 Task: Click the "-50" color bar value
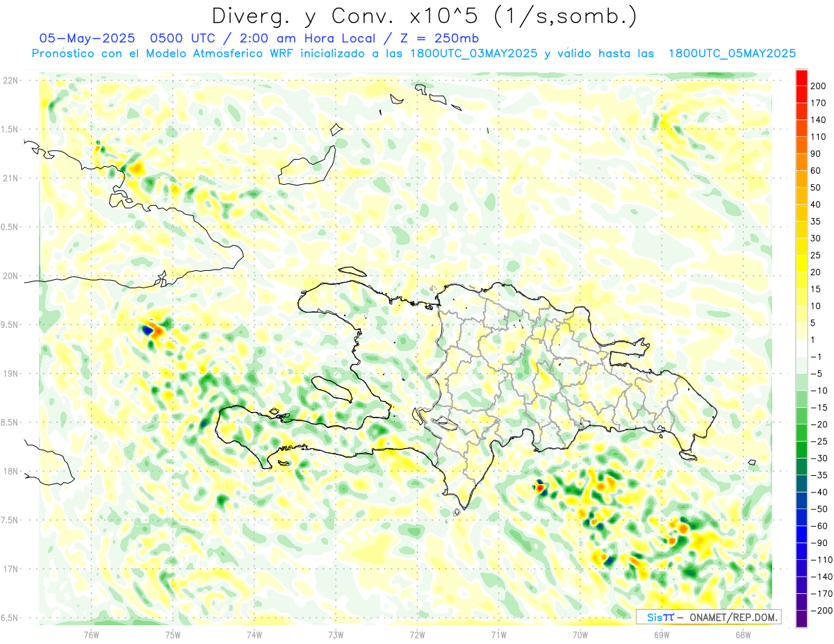click(x=819, y=509)
